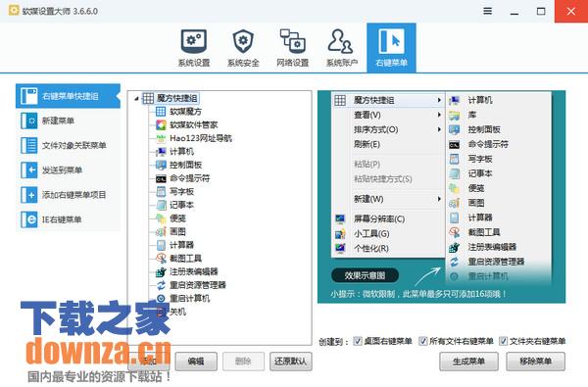Click the 截图工具 icon in tree list
The width and height of the screenshot is (588, 387).
point(161,259)
